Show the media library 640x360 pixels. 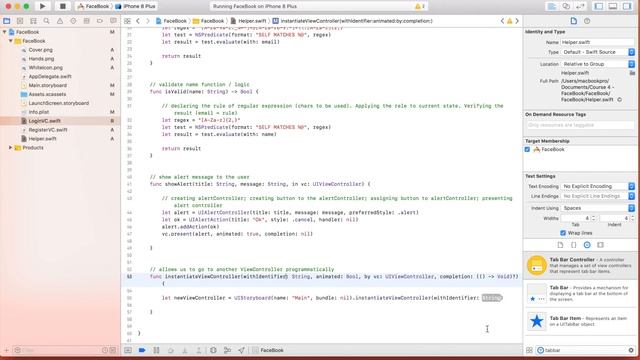[600, 245]
